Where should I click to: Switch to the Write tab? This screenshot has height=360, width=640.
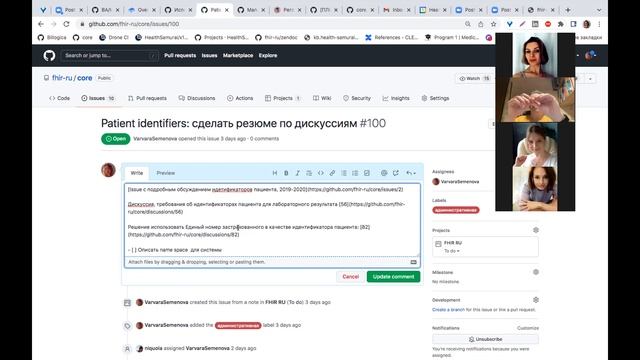tap(137, 173)
